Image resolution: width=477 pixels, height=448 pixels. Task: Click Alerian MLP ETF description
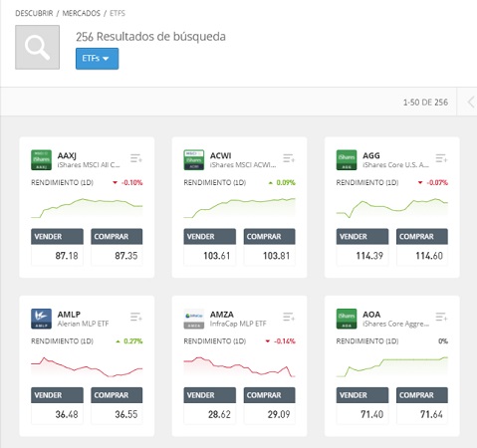pyautogui.click(x=83, y=324)
